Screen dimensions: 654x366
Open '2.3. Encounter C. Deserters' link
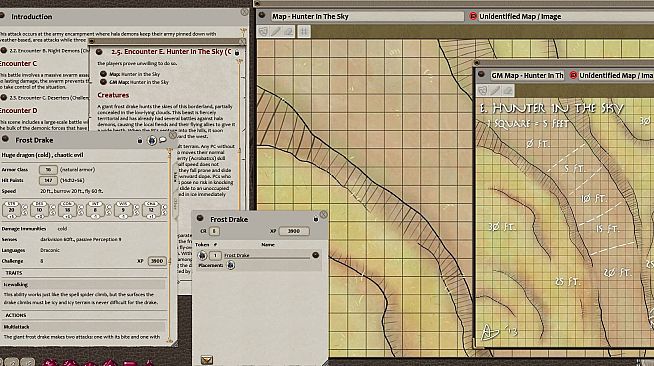(4, 98)
